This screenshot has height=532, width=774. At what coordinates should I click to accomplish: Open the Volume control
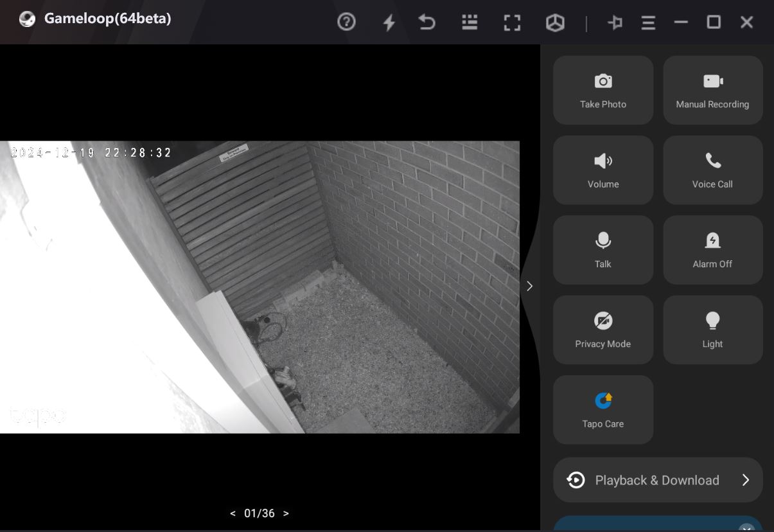coord(602,170)
